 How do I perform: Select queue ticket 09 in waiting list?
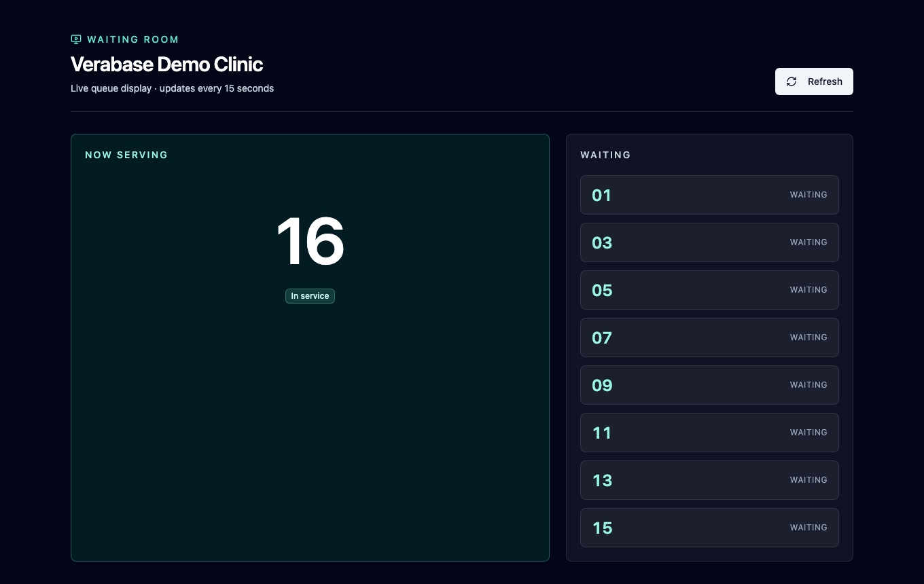point(709,385)
